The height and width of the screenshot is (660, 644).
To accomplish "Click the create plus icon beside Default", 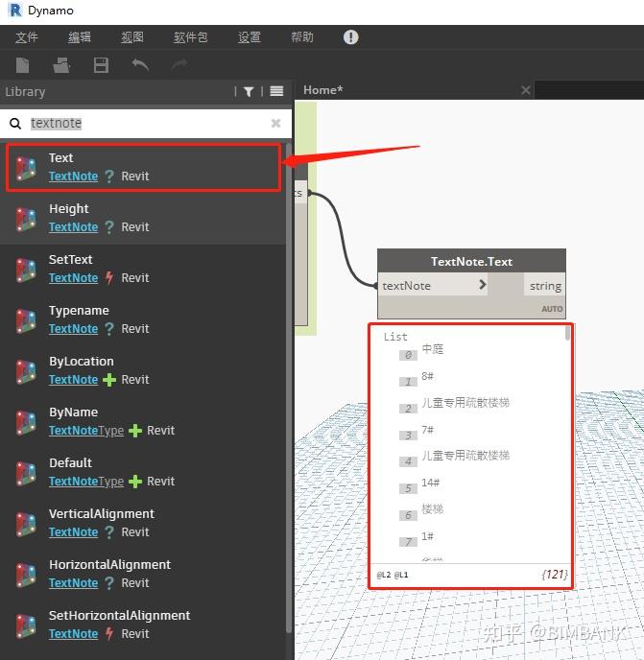I will (x=134, y=482).
